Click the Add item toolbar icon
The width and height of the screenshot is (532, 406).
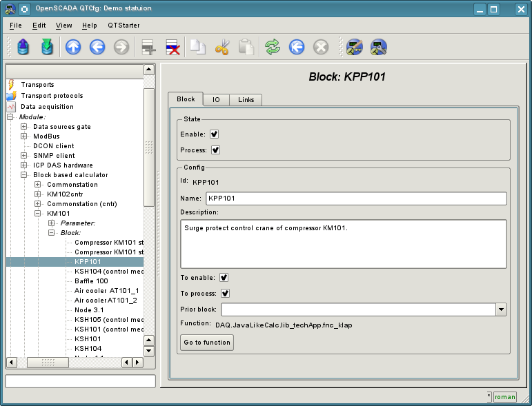click(x=148, y=47)
